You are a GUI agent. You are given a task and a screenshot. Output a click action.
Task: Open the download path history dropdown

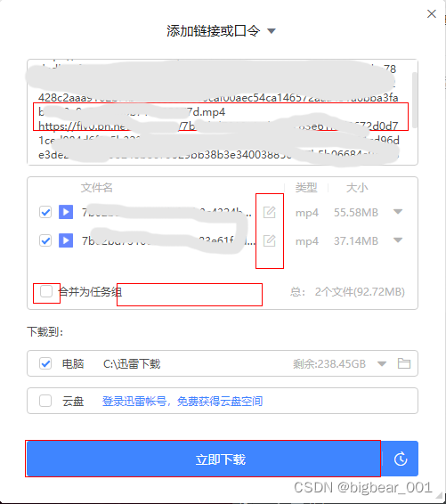pyautogui.click(x=382, y=364)
